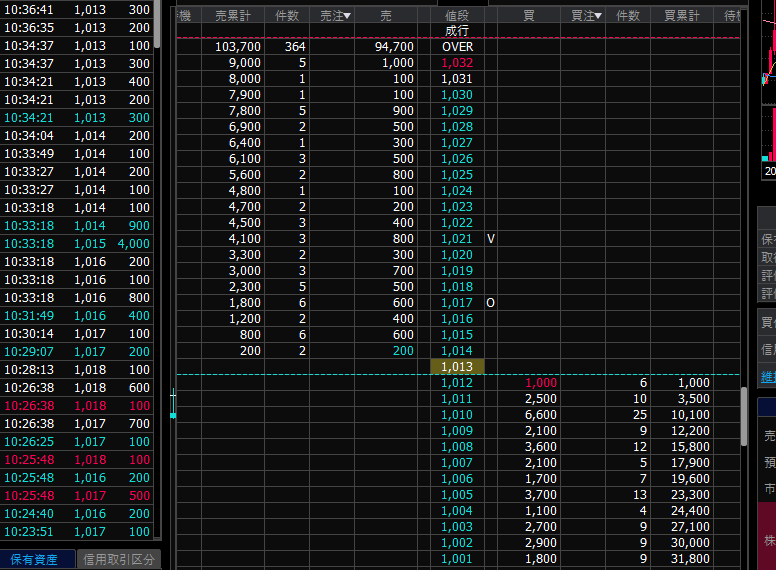Select tick at 10:36:41 in time and sales
The width and height of the screenshot is (776, 570).
click(x=77, y=9)
